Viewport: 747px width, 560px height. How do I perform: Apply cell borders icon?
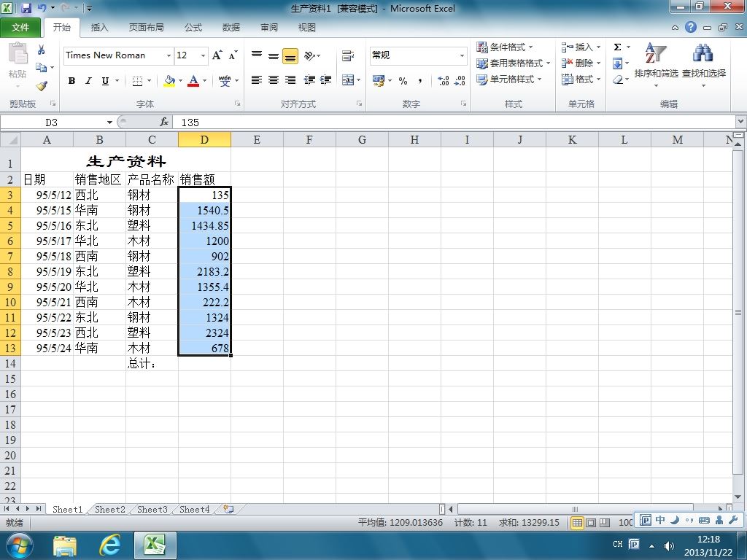pyautogui.click(x=137, y=81)
